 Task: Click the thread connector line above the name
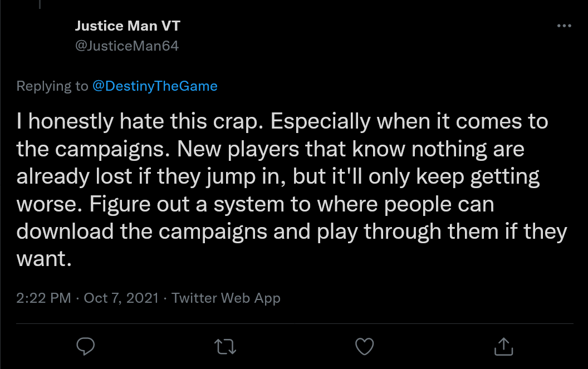(40, 4)
